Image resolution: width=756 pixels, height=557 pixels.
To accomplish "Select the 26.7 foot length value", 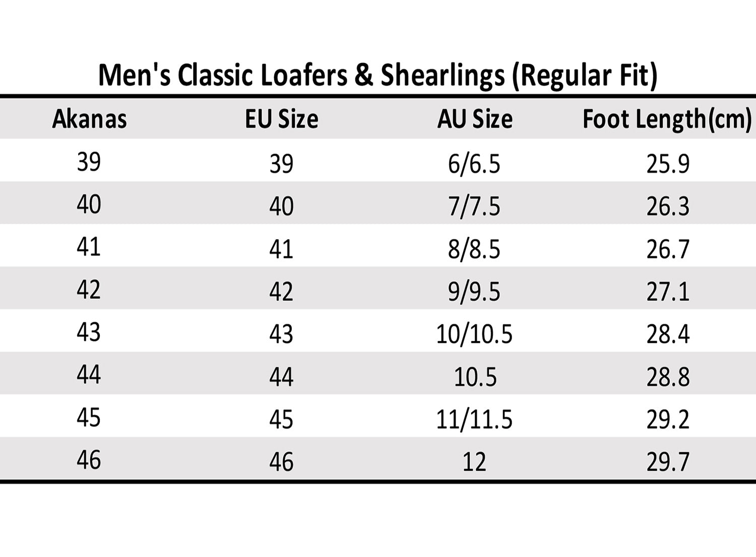I will click(668, 249).
